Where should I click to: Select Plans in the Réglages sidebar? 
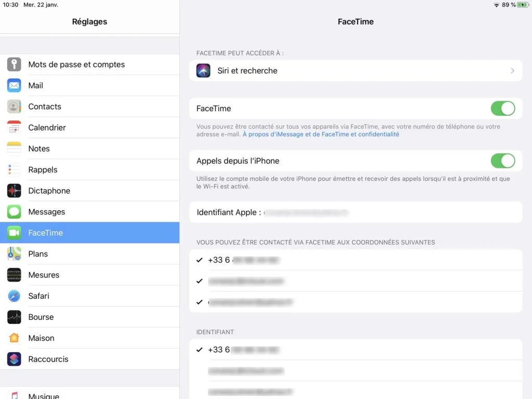(38, 254)
